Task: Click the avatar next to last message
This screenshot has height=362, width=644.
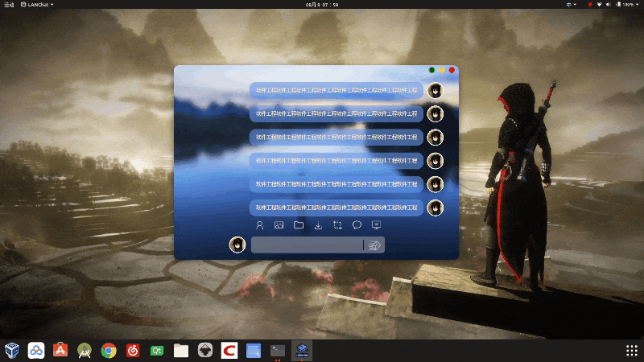Action: [436, 208]
